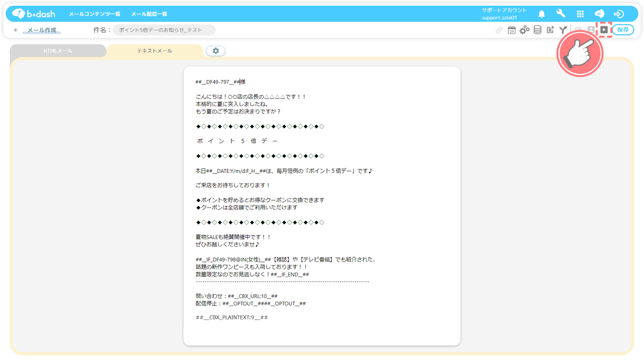The width and height of the screenshot is (644, 362).
Task: Click line ぜひお越しくださいませ♪
Action: click(x=227, y=244)
